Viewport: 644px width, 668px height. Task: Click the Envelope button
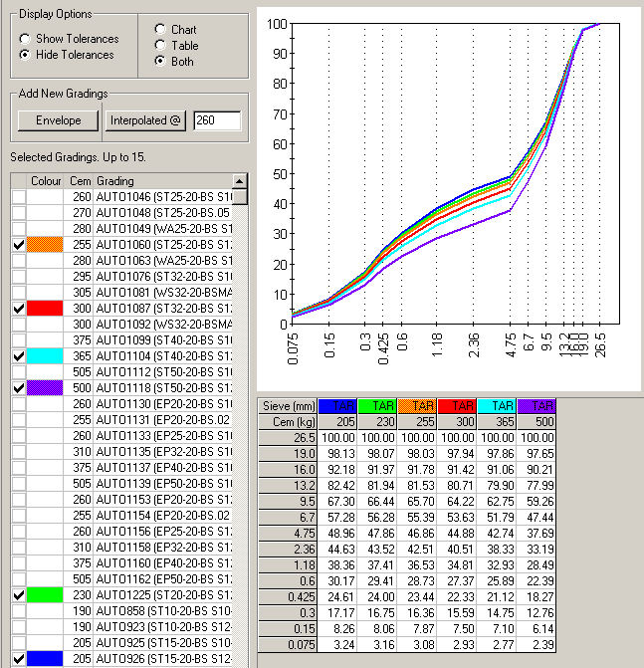tap(58, 120)
